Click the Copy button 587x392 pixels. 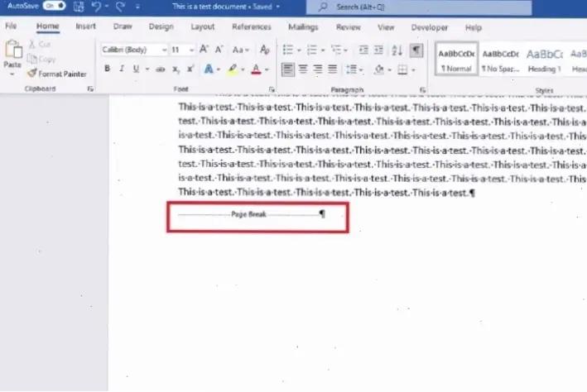point(41,59)
